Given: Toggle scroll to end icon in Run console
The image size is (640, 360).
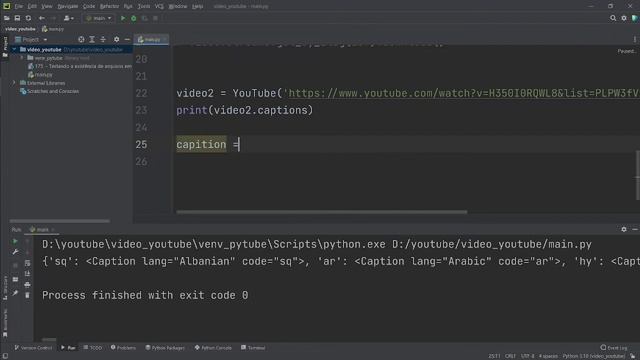Looking at the screenshot, I should point(27,273).
